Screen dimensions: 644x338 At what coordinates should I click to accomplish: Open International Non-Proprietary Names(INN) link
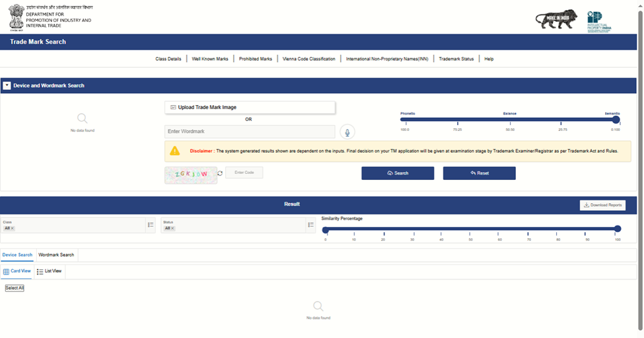pyautogui.click(x=387, y=59)
